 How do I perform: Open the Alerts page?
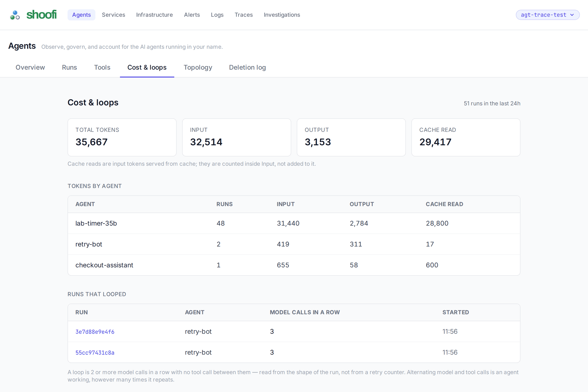click(192, 15)
